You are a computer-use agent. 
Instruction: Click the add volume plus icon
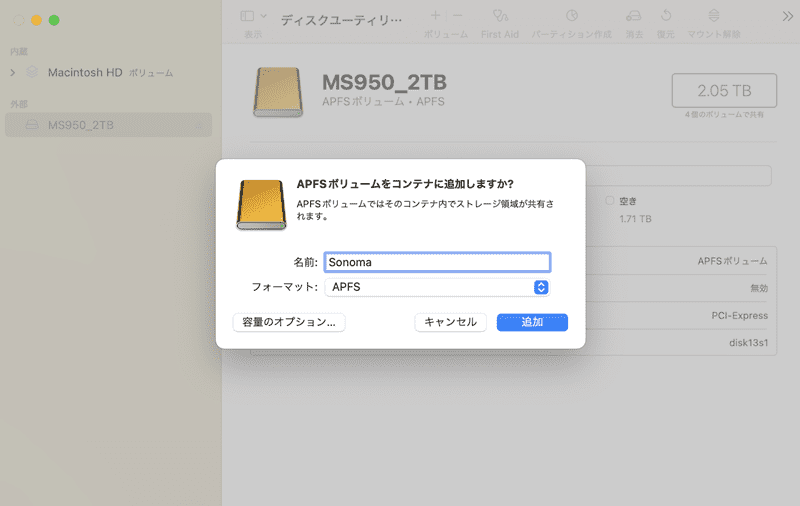(435, 16)
